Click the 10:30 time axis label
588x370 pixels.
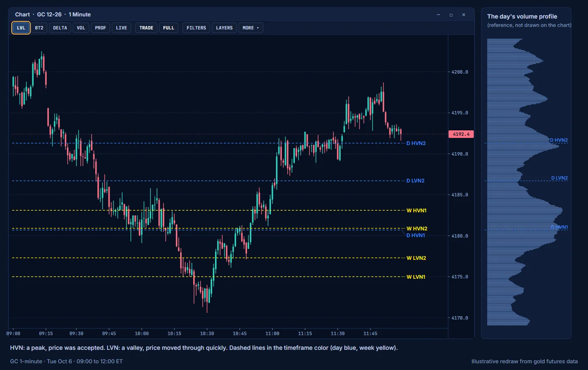[x=207, y=333]
